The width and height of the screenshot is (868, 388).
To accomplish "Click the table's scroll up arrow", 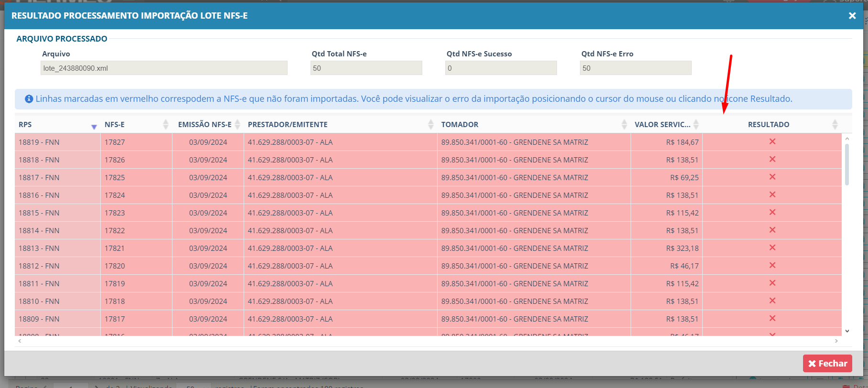I will (x=847, y=139).
